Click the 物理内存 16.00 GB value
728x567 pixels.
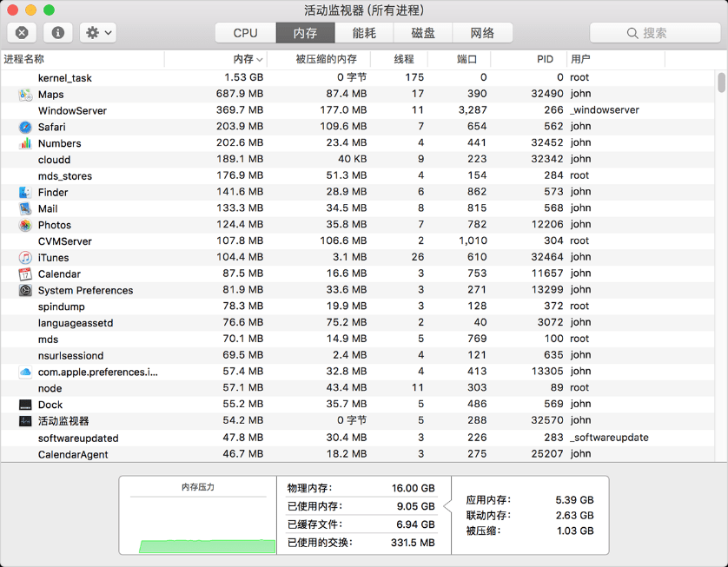(414, 488)
